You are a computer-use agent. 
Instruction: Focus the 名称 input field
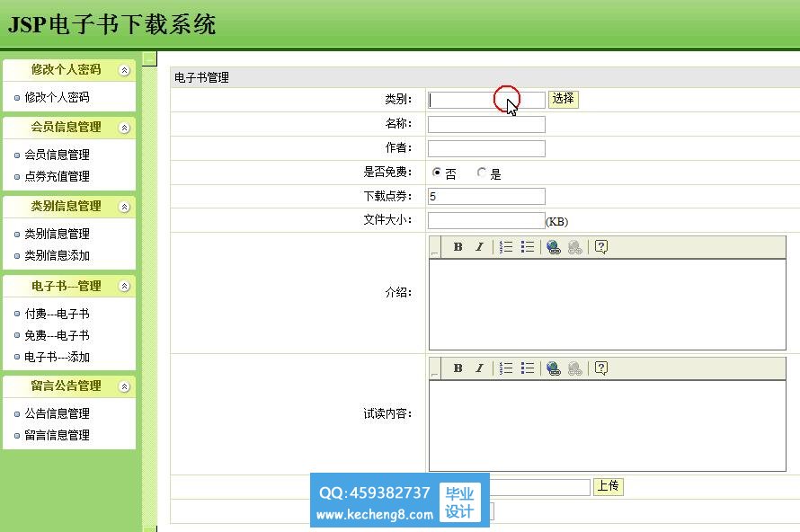tap(486, 124)
